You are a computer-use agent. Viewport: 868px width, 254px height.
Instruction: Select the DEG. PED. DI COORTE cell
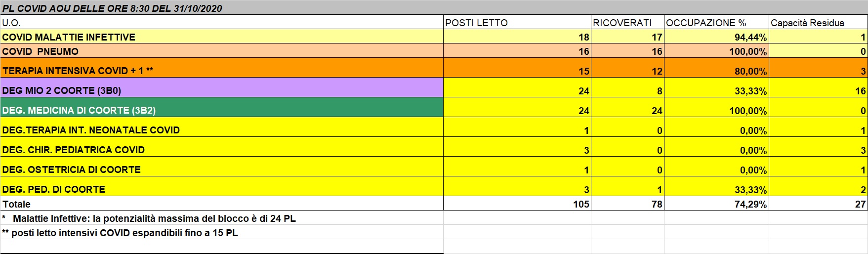(54, 189)
